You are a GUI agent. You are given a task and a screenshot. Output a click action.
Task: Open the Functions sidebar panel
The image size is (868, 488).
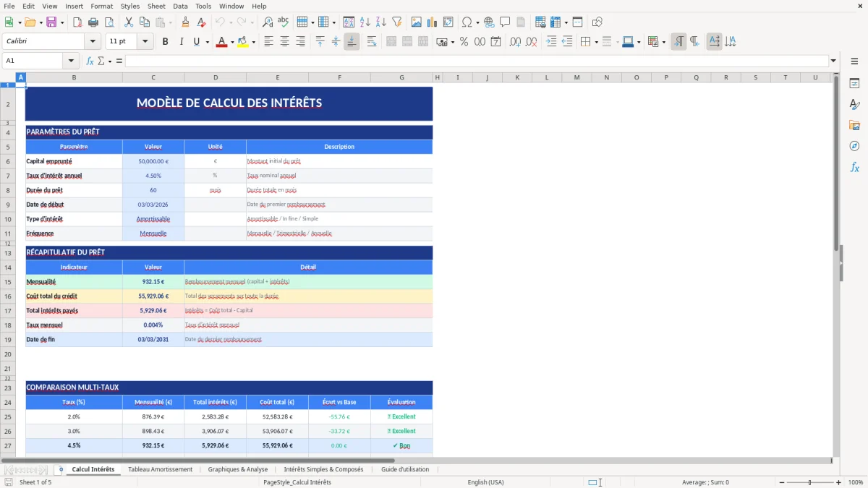pyautogui.click(x=855, y=167)
